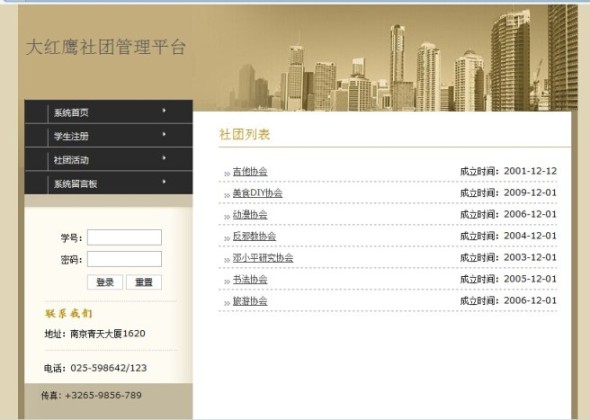Click the arrow icon beside 系统首页

click(x=164, y=111)
